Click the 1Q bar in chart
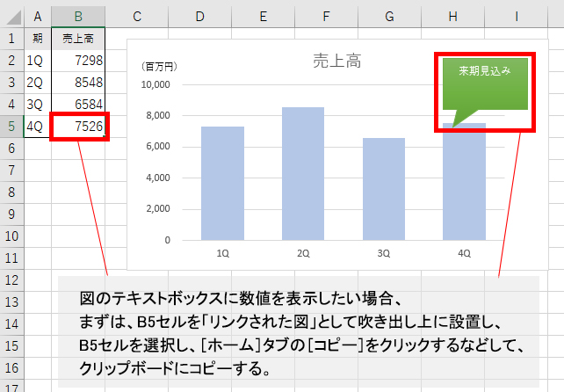Screen dimensions: 564x392 coord(222,183)
